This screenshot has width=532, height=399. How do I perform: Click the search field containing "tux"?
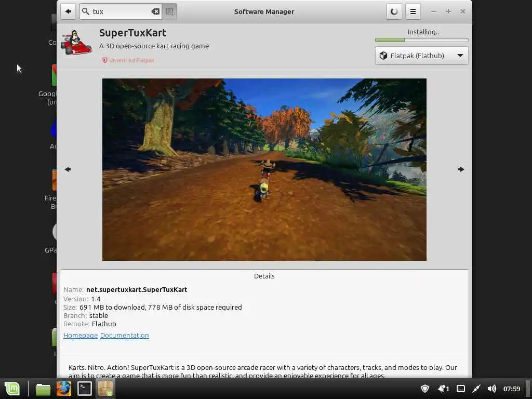pos(121,11)
